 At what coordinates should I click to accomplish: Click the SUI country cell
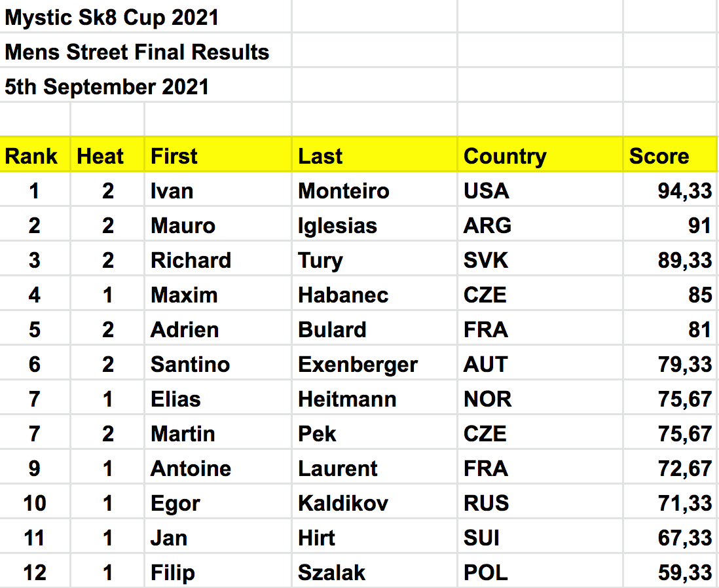(x=481, y=538)
